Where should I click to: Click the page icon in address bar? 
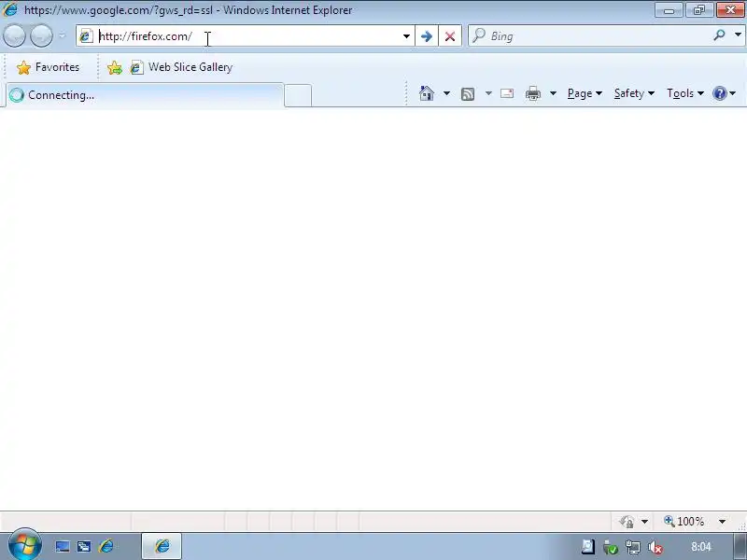[x=86, y=36]
